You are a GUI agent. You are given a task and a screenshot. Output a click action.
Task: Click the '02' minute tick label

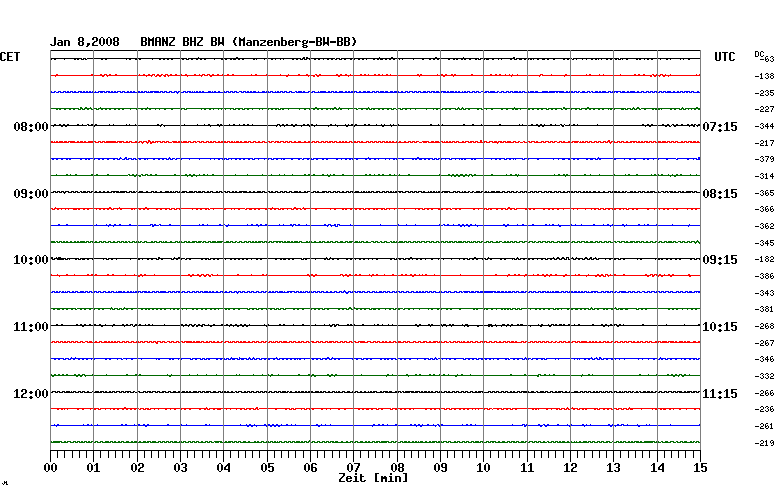[137, 467]
